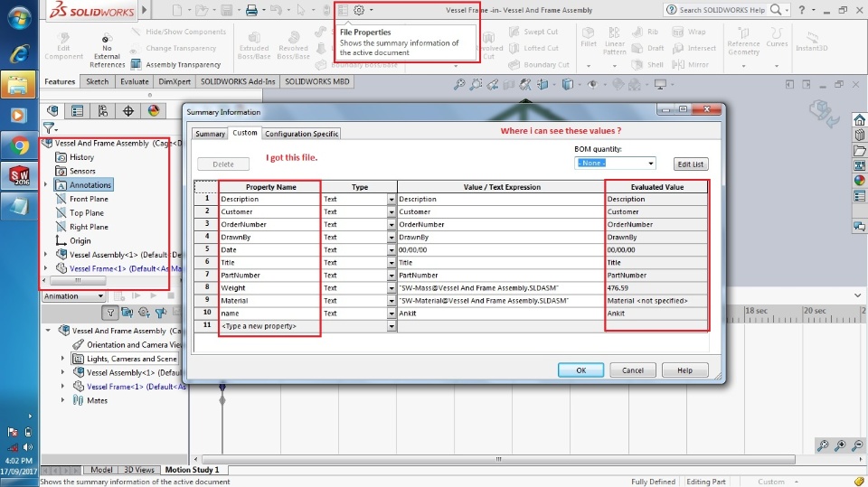Screen dimensions: 868x487
Task: Open Chrome from Windows taskbar
Action: [x=18, y=146]
